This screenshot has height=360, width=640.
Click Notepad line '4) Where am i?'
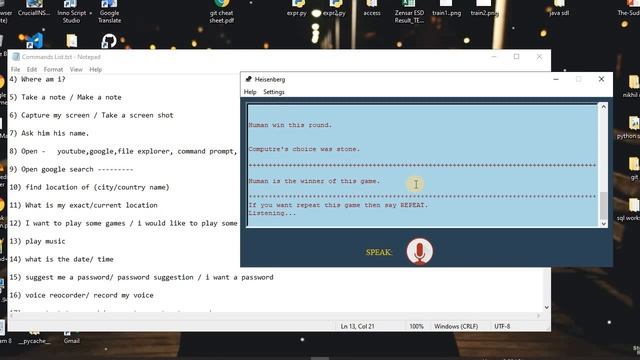(37, 79)
